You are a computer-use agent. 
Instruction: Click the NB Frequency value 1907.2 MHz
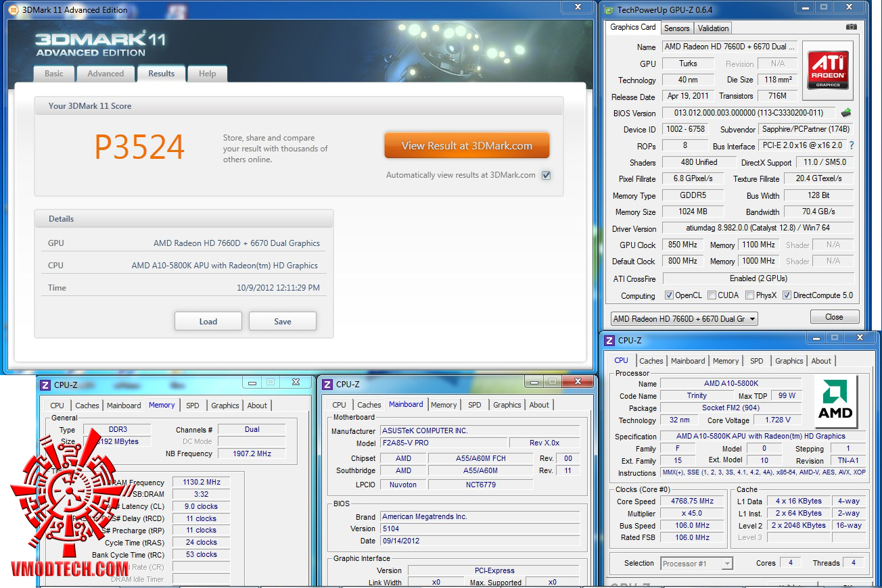pos(252,454)
